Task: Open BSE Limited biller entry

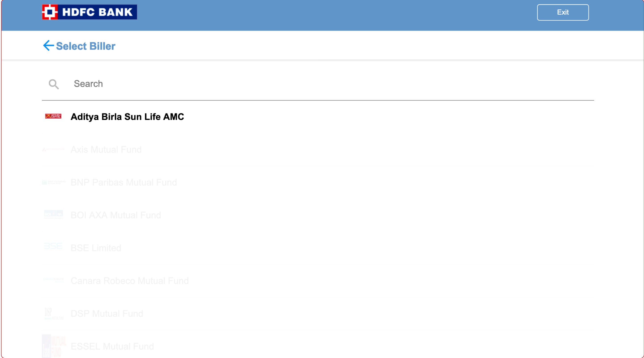Action: coord(96,248)
